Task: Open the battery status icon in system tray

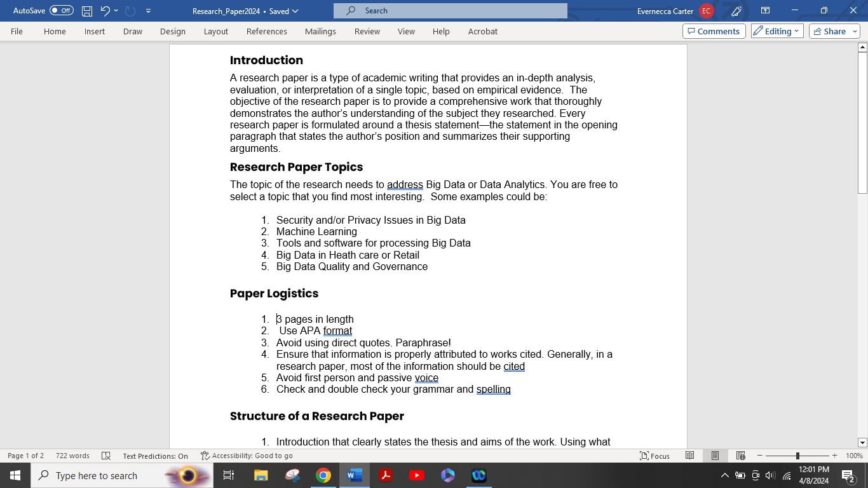Action: pyautogui.click(x=740, y=475)
